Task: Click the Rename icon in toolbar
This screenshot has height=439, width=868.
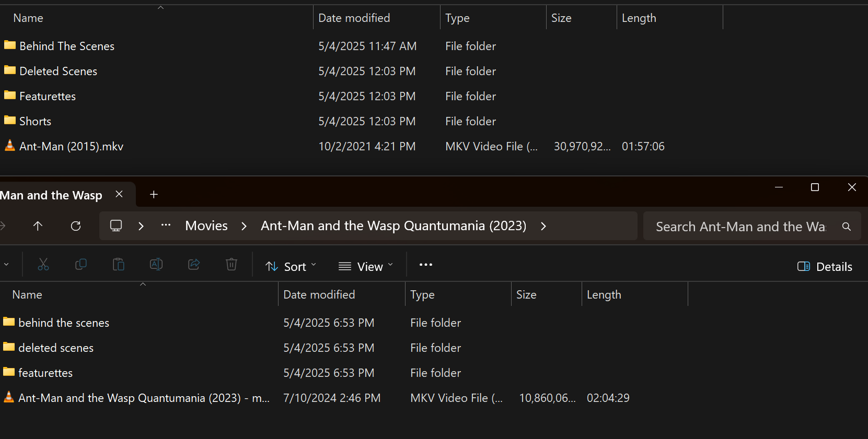Action: 156,265
